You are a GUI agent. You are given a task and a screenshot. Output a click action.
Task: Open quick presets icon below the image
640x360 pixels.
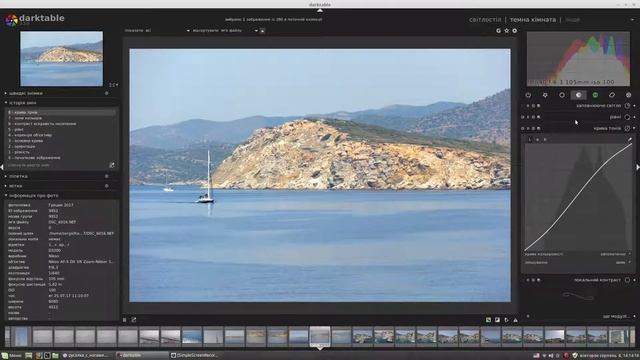click(x=124, y=320)
